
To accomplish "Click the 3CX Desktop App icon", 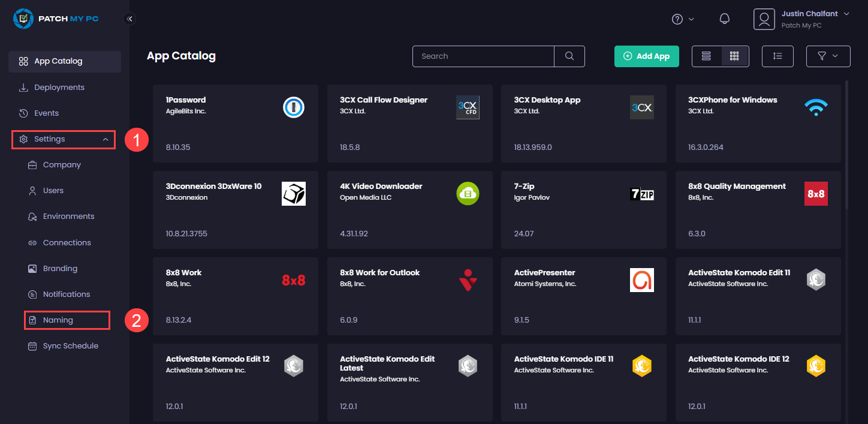I will tap(642, 107).
